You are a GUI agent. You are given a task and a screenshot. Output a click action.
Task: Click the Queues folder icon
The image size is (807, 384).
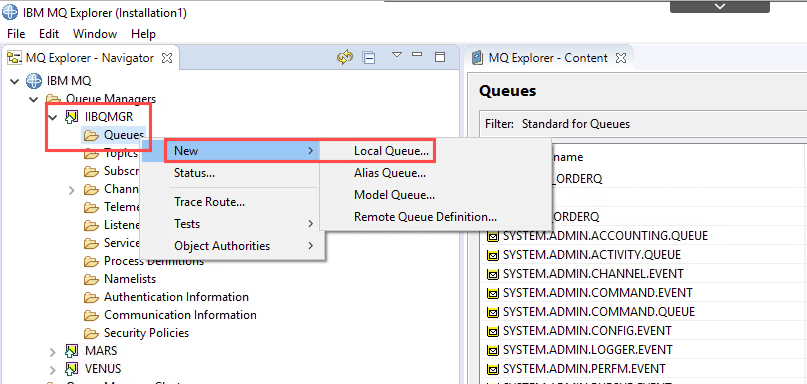point(91,135)
